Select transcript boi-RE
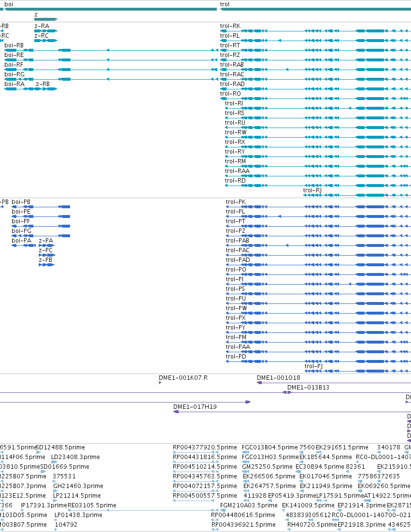Screen dimensions: 411x532 click(111, 60)
